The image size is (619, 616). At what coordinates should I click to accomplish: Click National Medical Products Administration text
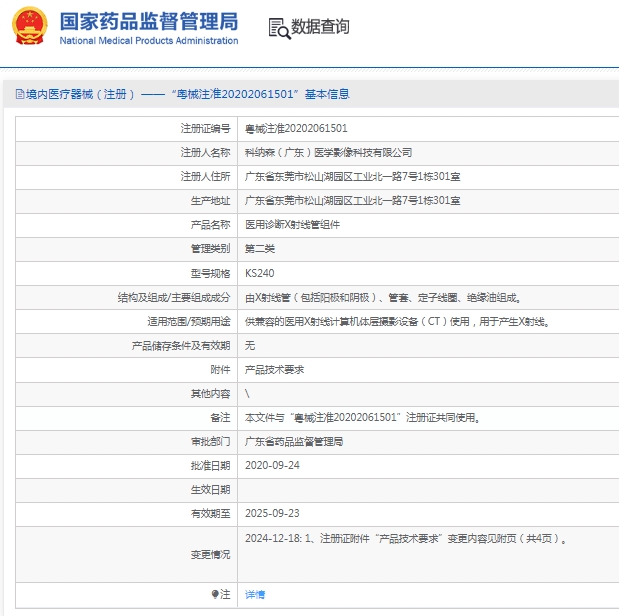pos(149,41)
